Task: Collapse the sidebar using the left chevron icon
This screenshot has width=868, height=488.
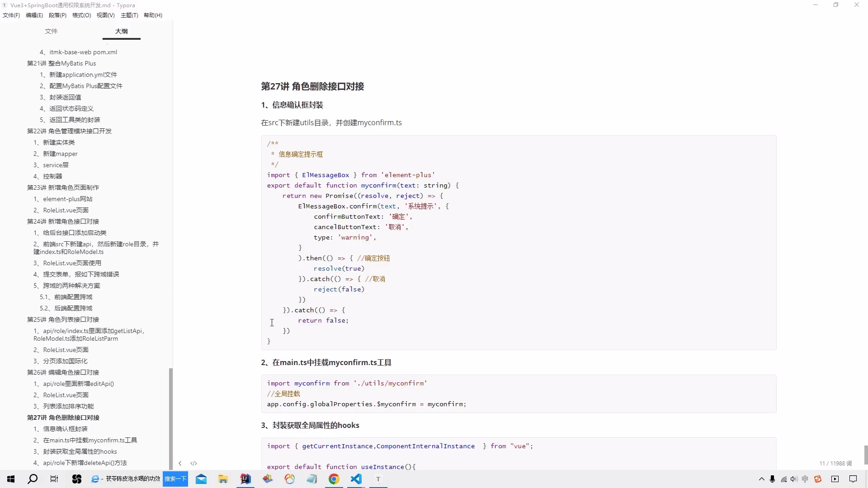Action: coord(180,463)
